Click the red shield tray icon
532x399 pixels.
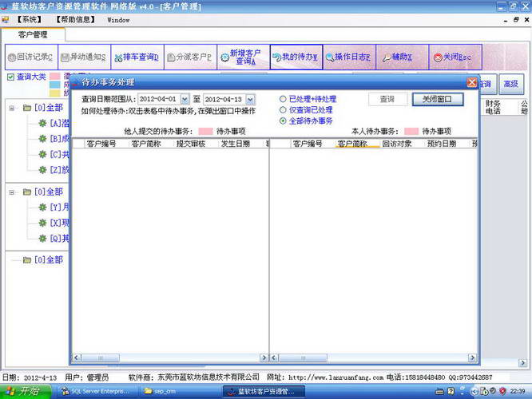pos(502,391)
